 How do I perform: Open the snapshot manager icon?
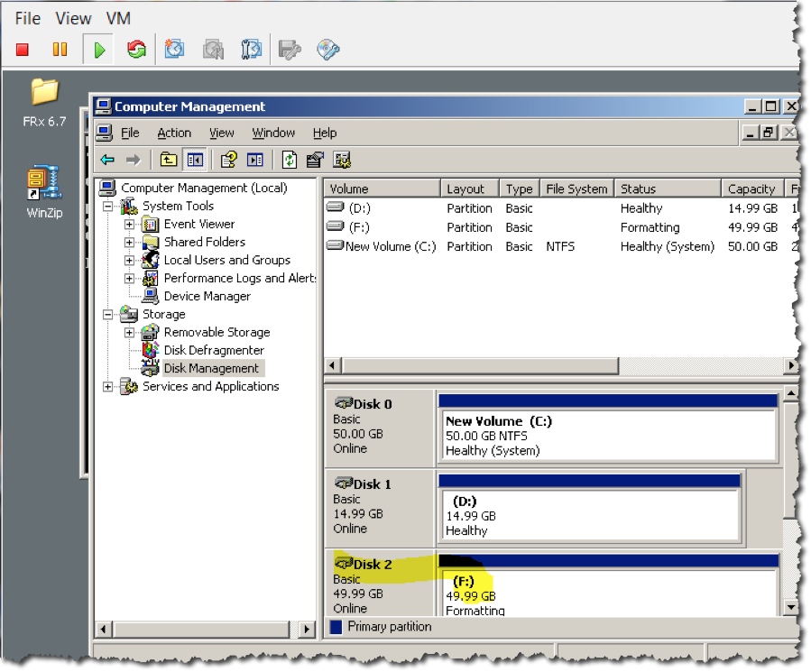pos(251,50)
